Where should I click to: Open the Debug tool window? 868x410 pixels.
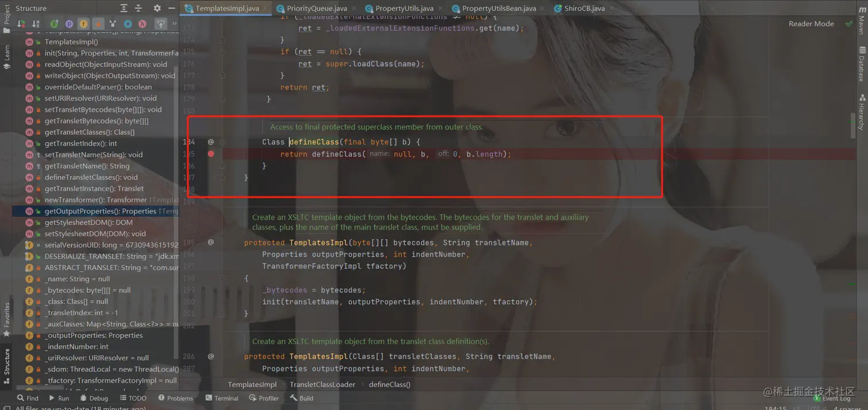click(x=94, y=398)
